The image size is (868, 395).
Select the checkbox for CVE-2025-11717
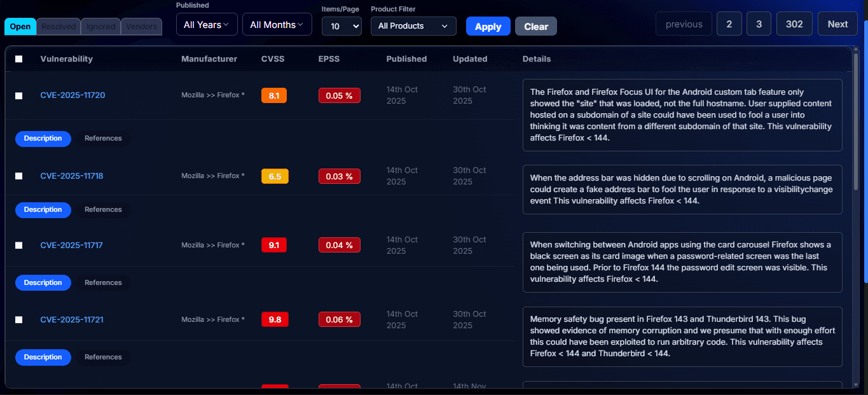pos(19,245)
